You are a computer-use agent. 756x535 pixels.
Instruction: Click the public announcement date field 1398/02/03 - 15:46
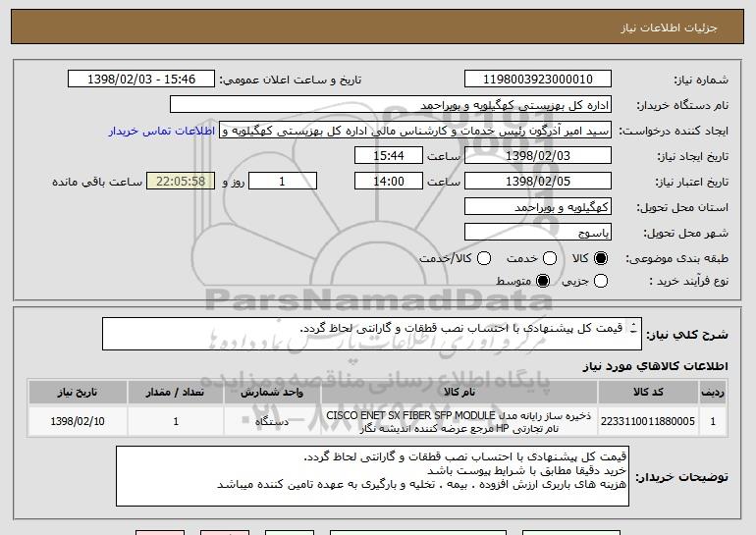(x=141, y=80)
